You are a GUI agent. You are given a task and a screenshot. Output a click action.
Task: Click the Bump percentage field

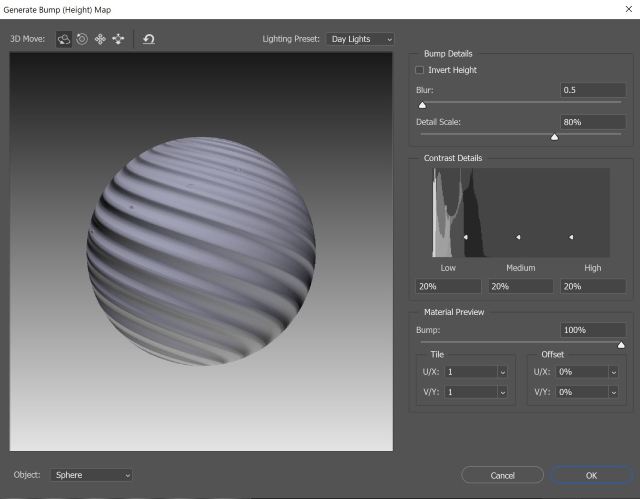tap(593, 330)
